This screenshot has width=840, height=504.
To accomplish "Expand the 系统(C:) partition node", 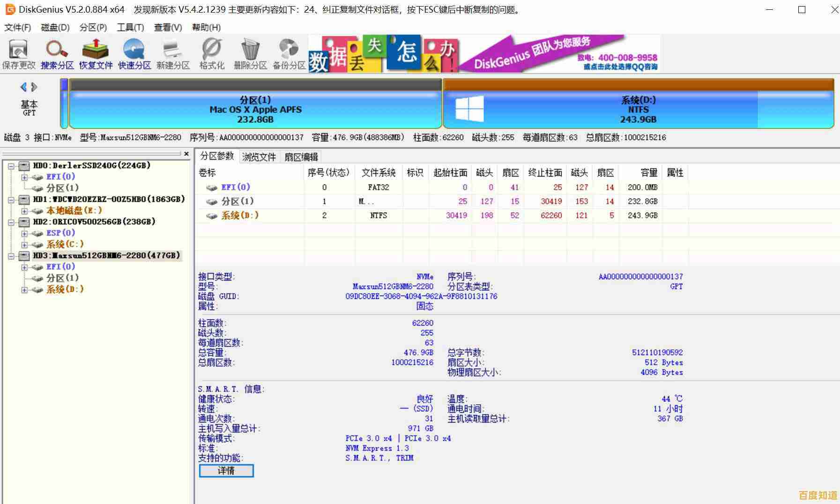I will [24, 244].
